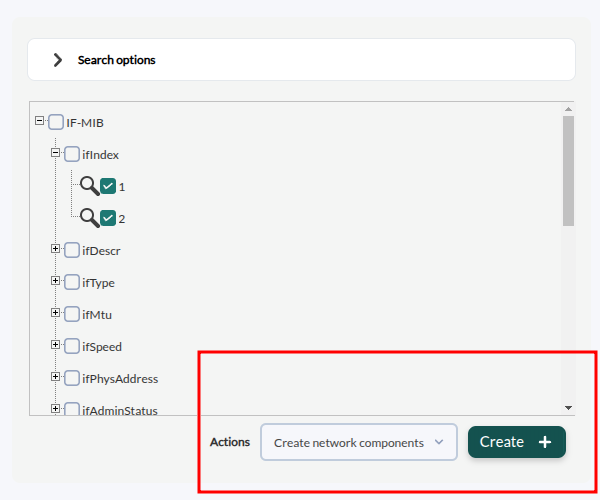The image size is (600, 500).
Task: Open the Create network components dropdown
Action: coord(358,442)
